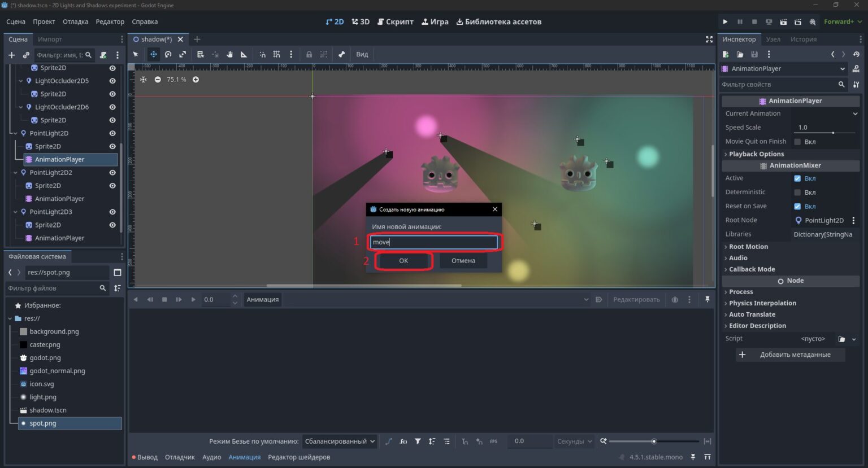Toggle onion skinning in animation panel
868x468 pixels.
(x=675, y=300)
